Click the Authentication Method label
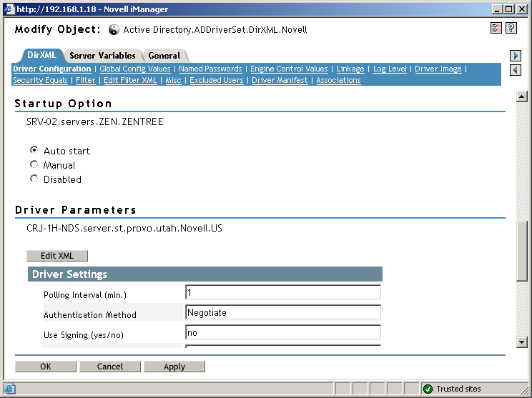Image resolution: width=532 pixels, height=398 pixels. click(x=90, y=315)
